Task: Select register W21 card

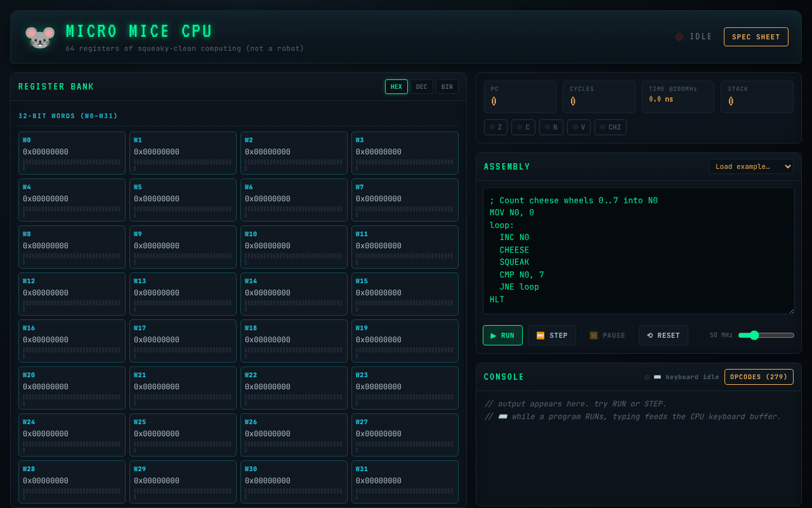Action: pyautogui.click(x=183, y=388)
